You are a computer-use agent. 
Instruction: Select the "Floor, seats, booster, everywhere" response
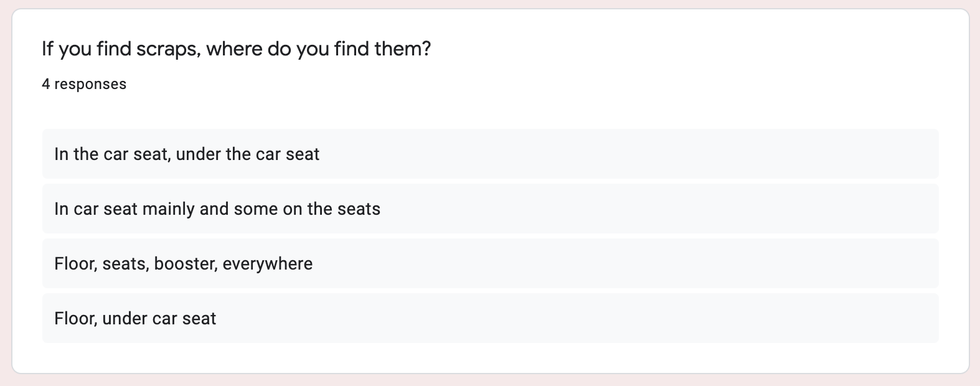[x=490, y=263]
